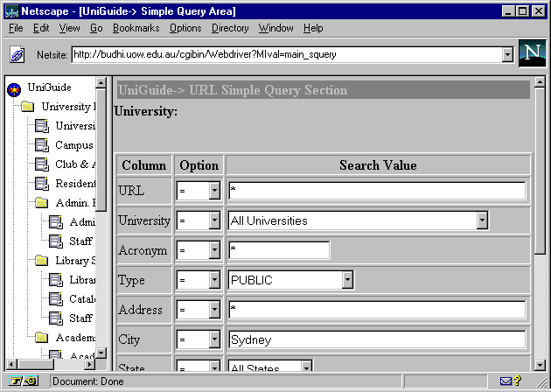Open the File menu
The width and height of the screenshot is (551, 392).
click(x=16, y=28)
